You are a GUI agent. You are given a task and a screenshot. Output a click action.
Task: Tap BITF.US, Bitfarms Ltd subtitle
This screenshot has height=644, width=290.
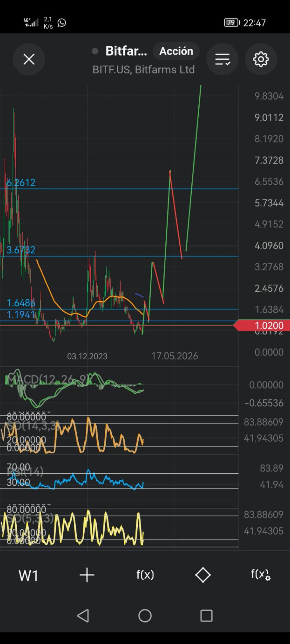(x=143, y=70)
